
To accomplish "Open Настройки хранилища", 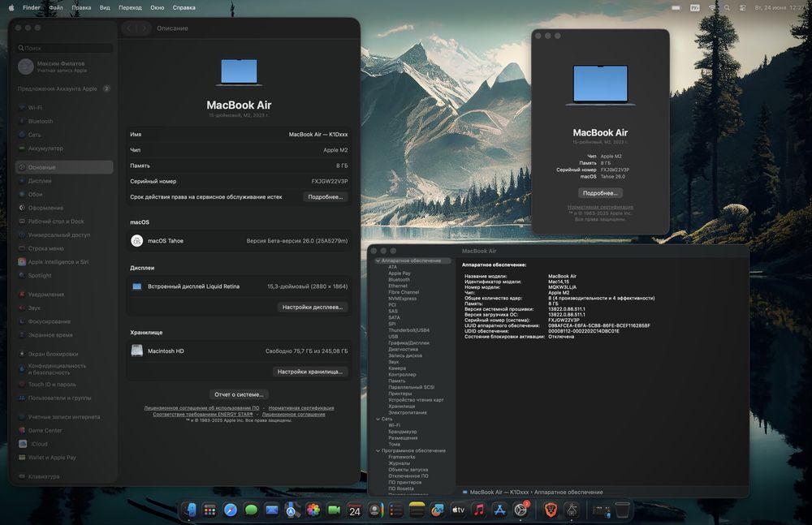I will coord(309,372).
